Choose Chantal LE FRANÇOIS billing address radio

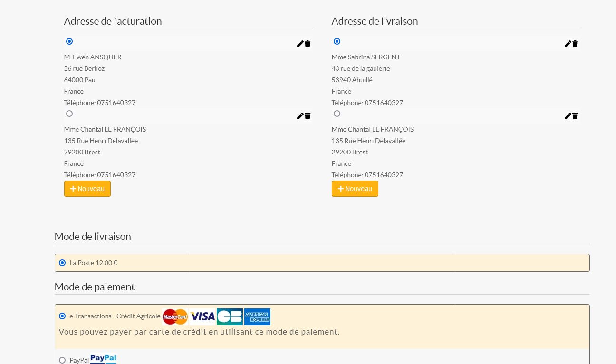(69, 114)
